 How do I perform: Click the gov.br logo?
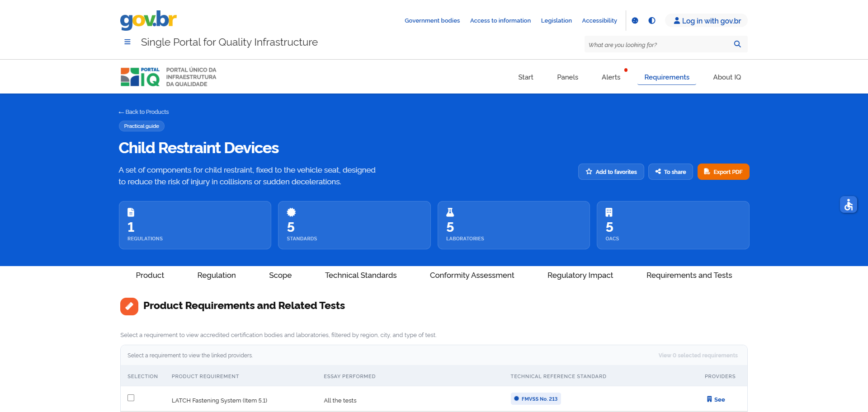pyautogui.click(x=148, y=20)
